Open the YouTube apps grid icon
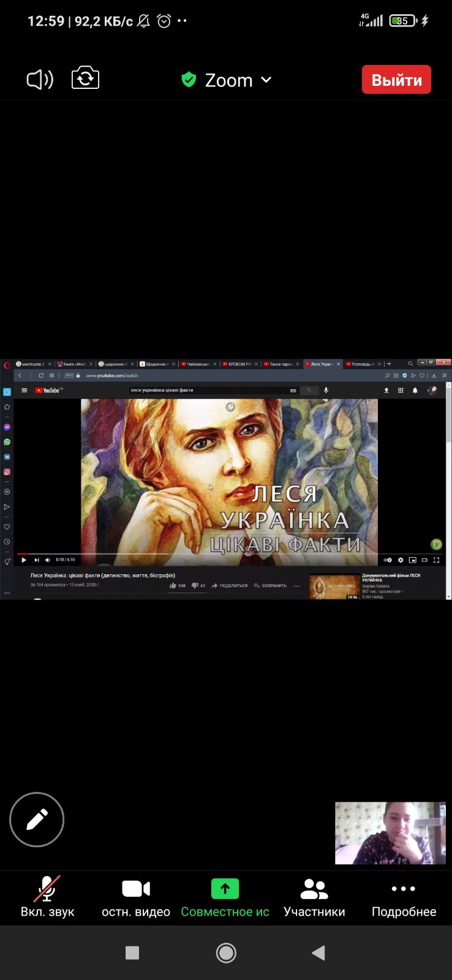 [401, 390]
